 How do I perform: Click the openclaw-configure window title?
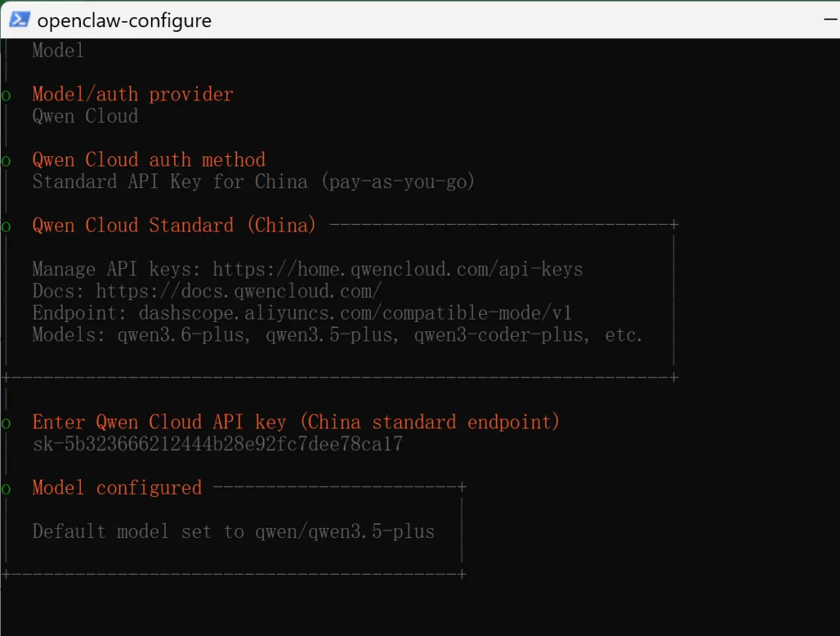click(x=124, y=20)
